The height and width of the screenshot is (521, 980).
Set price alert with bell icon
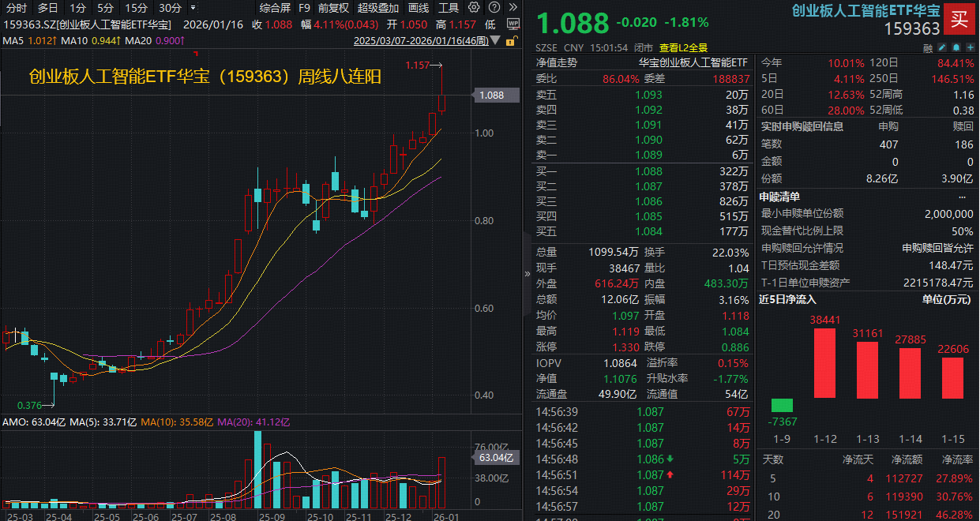pos(956,47)
